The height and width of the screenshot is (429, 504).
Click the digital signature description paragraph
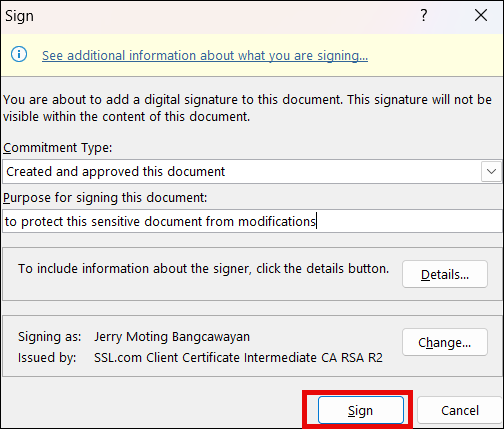247,108
